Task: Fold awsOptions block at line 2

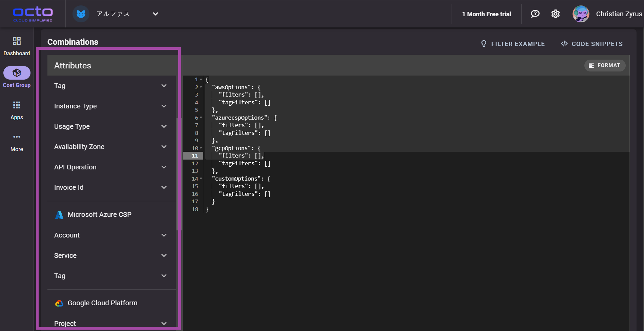Action: tap(201, 87)
